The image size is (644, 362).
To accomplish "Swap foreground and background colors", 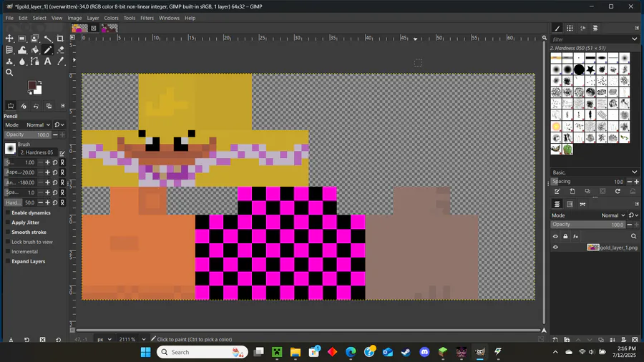I will (x=39, y=82).
